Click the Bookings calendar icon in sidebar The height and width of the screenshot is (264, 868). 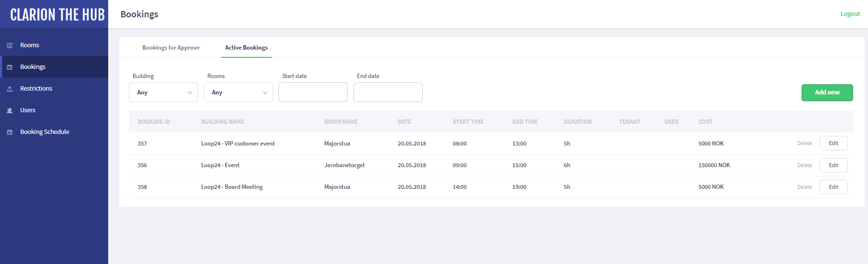click(x=10, y=67)
